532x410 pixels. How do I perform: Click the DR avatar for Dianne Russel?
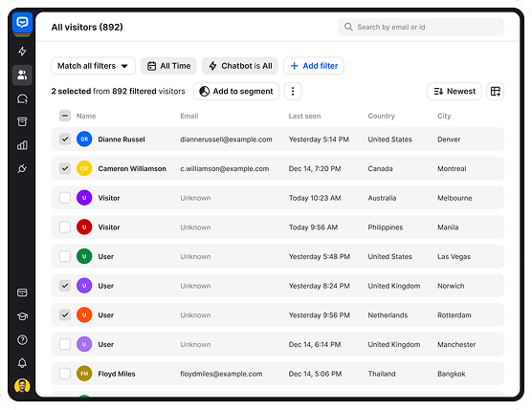[84, 140]
